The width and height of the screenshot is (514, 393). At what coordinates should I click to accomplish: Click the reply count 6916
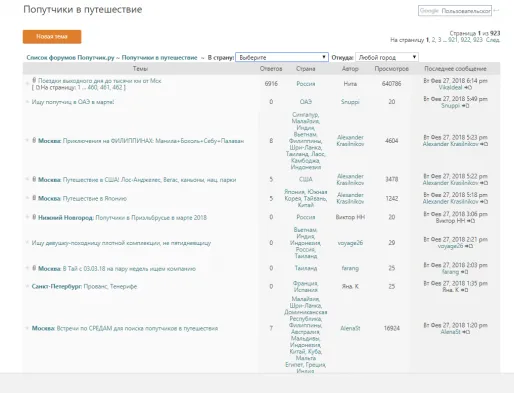click(x=271, y=84)
